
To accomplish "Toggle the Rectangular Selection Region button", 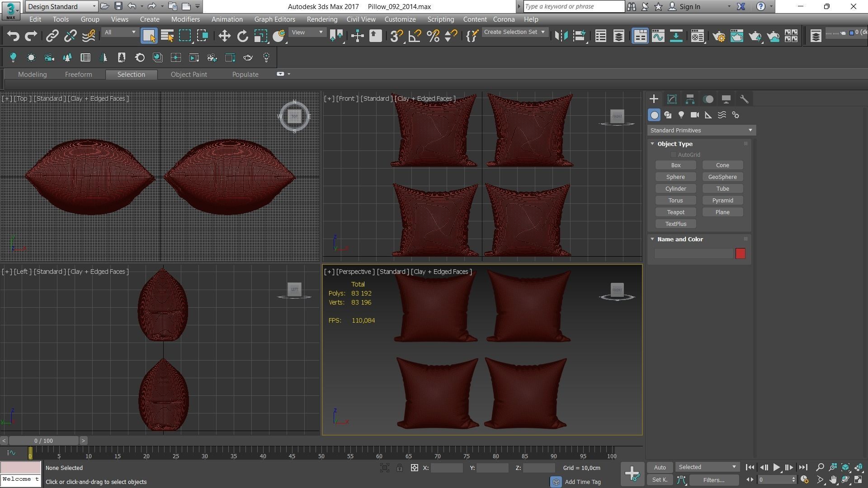I will (185, 36).
